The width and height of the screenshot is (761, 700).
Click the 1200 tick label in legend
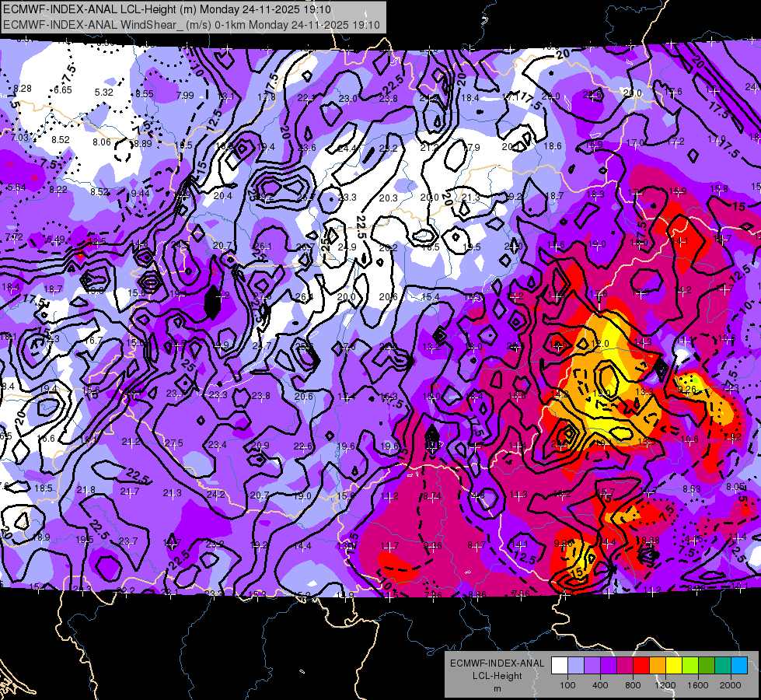[665, 685]
